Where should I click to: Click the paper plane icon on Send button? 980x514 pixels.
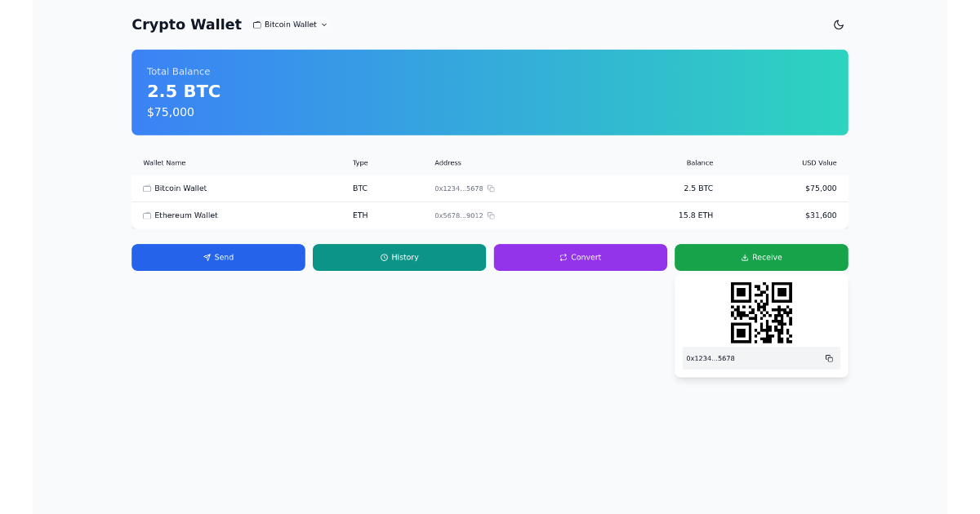pyautogui.click(x=207, y=257)
